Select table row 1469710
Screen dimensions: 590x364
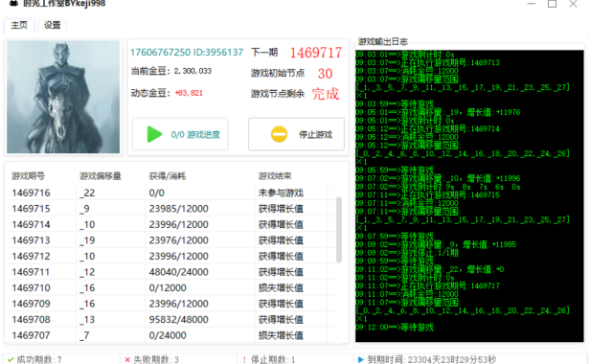point(171,287)
